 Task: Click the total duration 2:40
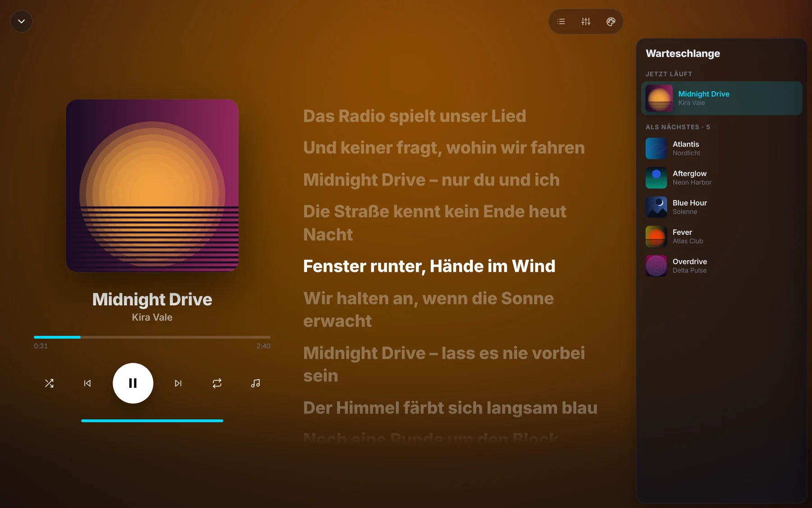(263, 346)
